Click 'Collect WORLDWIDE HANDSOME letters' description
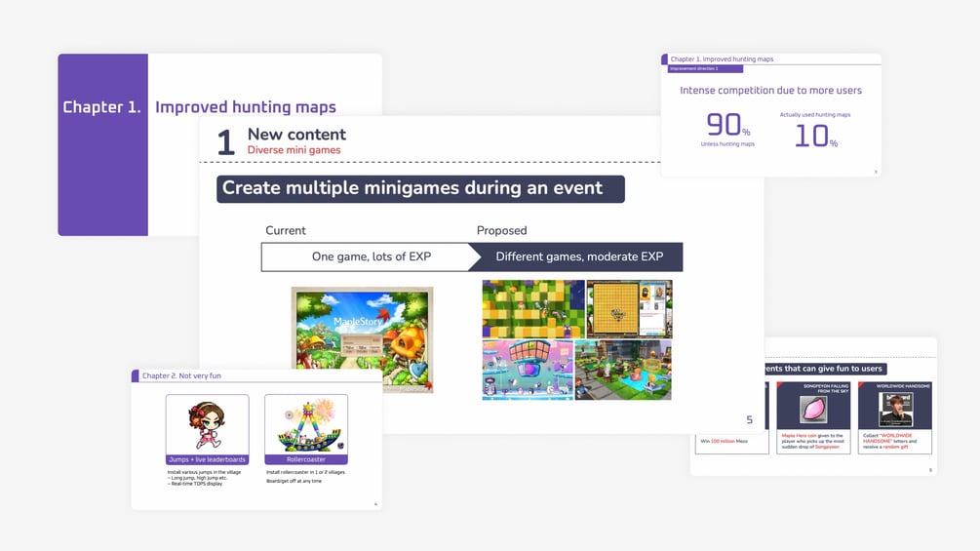The image size is (980, 551). click(890, 441)
